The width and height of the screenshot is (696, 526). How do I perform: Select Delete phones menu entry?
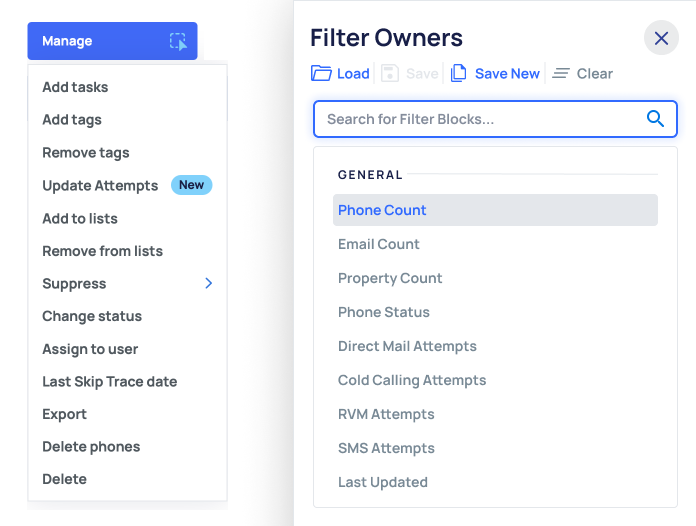pos(91,446)
